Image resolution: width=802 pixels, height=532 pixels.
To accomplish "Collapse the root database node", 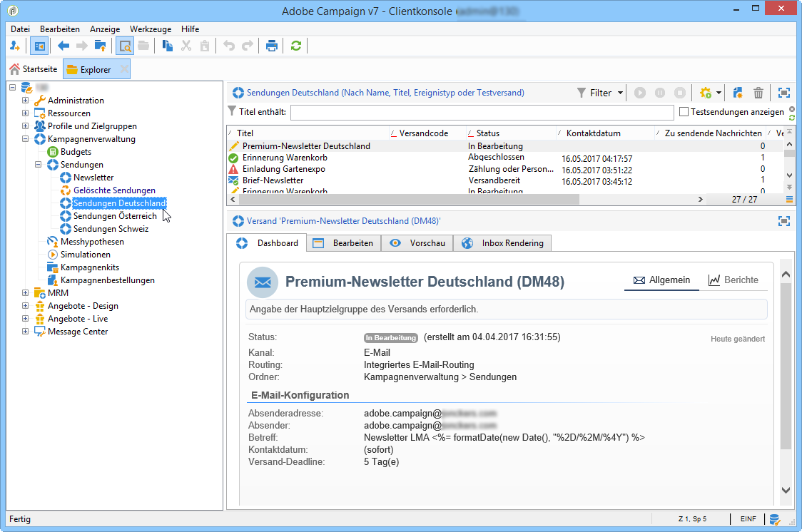I will pos(13,88).
